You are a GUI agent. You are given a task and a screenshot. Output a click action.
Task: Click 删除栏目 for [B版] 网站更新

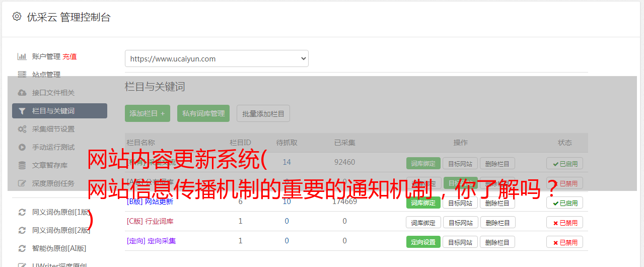[x=497, y=203]
